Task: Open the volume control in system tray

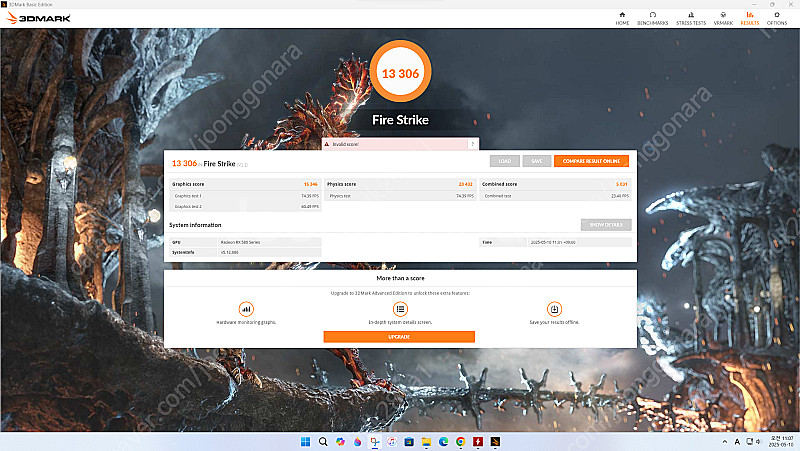Action: pyautogui.click(x=759, y=442)
